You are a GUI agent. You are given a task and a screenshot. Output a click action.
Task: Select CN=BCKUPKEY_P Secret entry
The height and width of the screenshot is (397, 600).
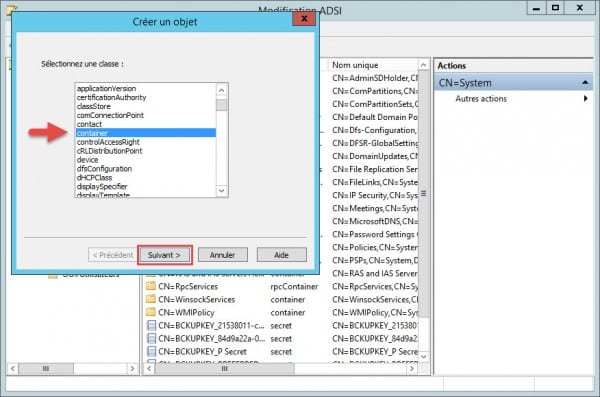[202, 351]
